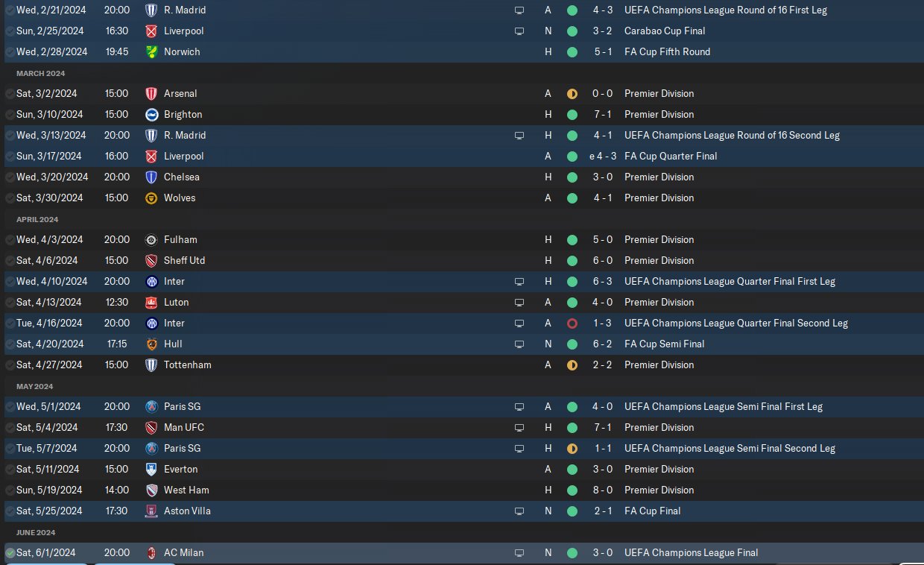This screenshot has width=924, height=565.
Task: Click the R. Madrid crest on 3/13/2024
Action: (x=151, y=135)
